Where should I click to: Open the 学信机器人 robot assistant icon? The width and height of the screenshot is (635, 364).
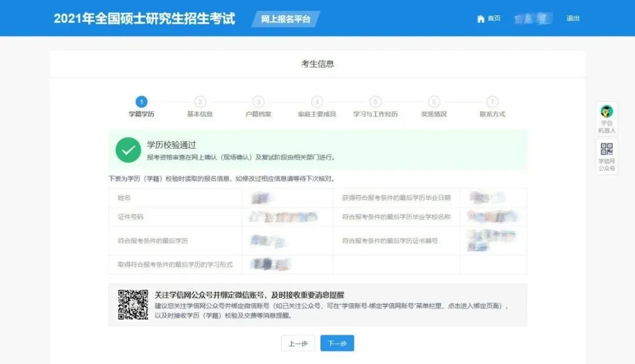pos(606,112)
